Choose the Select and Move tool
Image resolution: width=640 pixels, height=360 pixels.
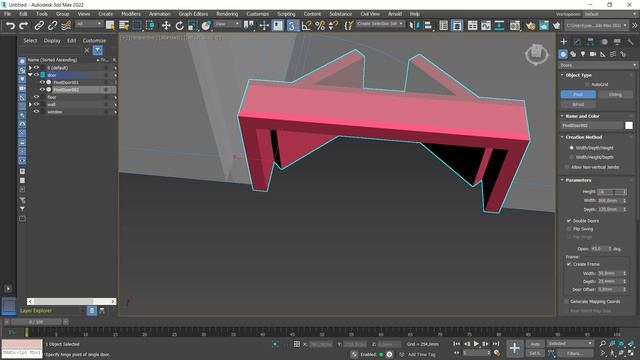click(x=166, y=26)
